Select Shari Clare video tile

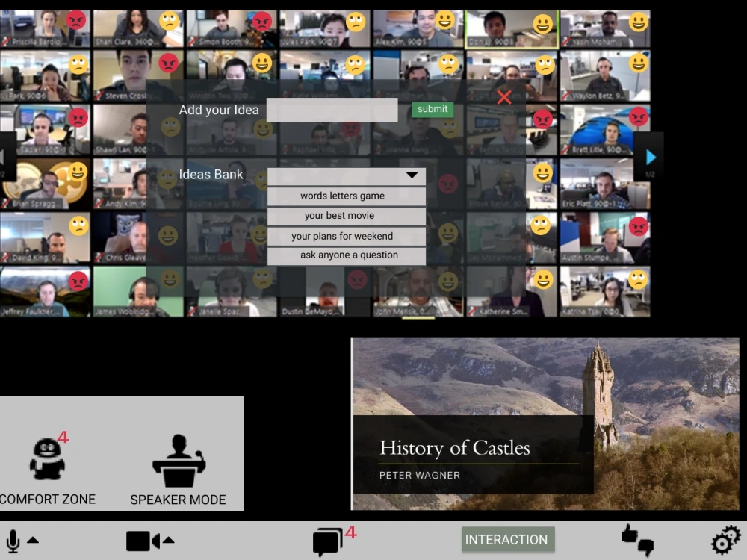pos(138,28)
